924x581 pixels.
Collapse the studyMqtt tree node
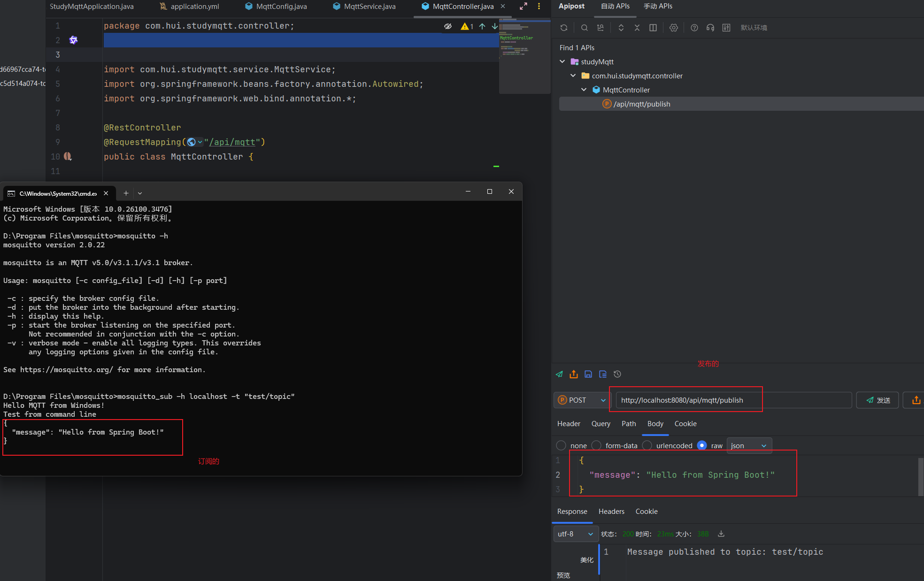point(562,61)
